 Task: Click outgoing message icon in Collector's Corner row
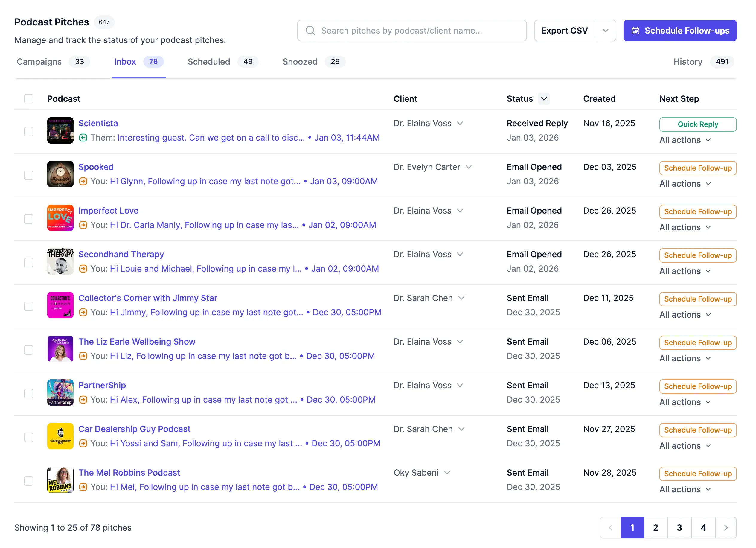click(83, 312)
